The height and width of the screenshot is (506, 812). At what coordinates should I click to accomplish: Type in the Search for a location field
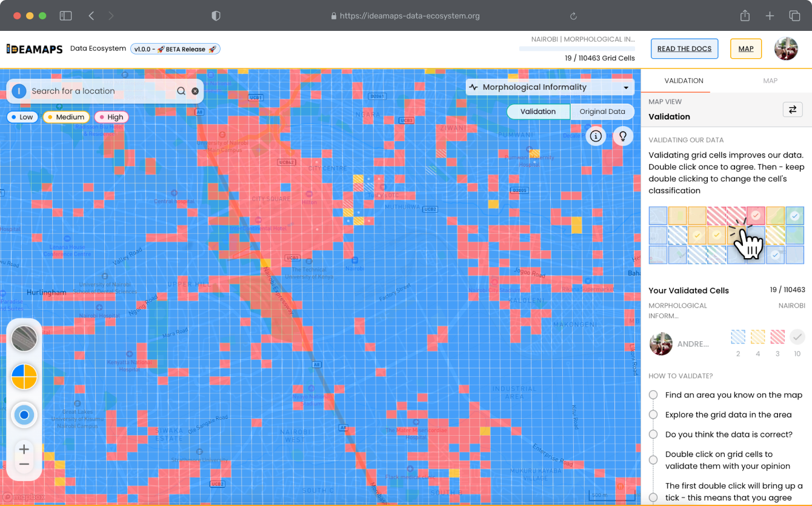[x=100, y=91]
